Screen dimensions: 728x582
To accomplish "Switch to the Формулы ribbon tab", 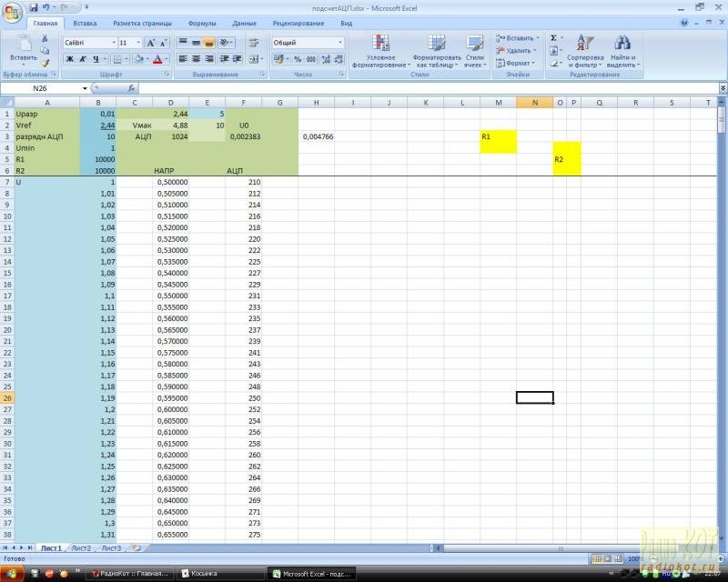I will pyautogui.click(x=201, y=23).
